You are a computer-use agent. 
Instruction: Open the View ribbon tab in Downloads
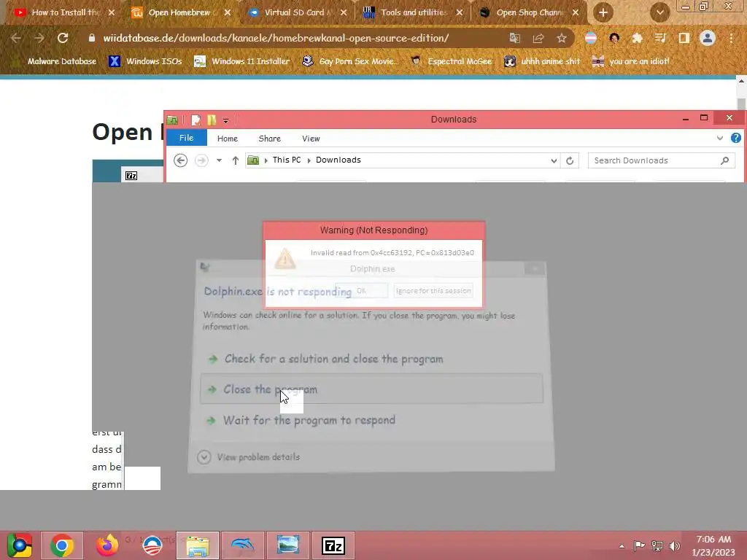click(x=311, y=139)
